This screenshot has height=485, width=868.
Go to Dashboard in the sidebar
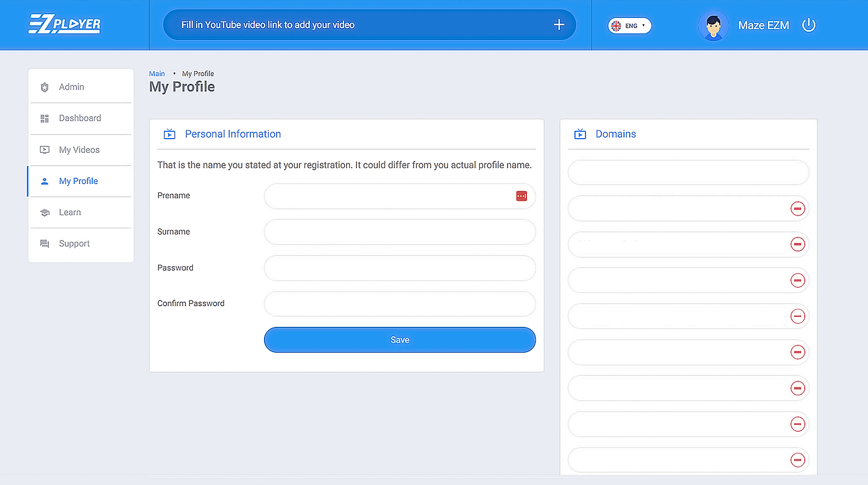[x=80, y=118]
